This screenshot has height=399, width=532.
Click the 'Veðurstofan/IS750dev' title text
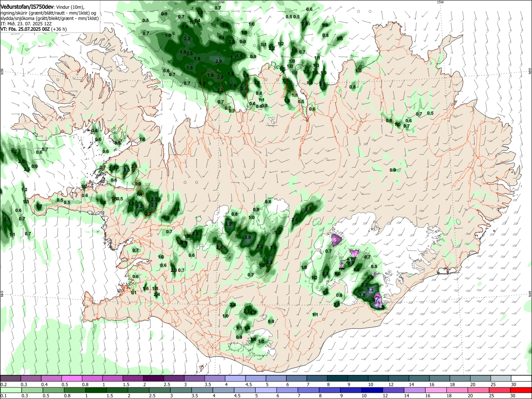27,7
